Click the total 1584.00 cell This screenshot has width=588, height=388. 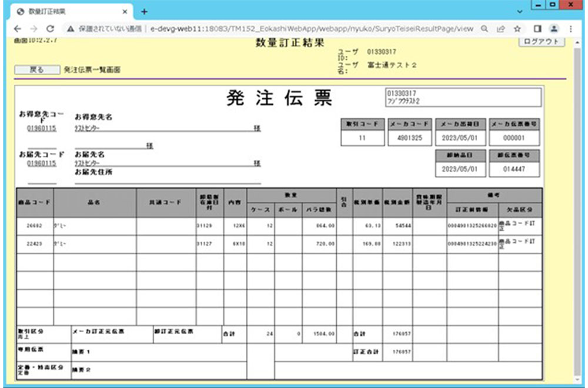pos(319,334)
